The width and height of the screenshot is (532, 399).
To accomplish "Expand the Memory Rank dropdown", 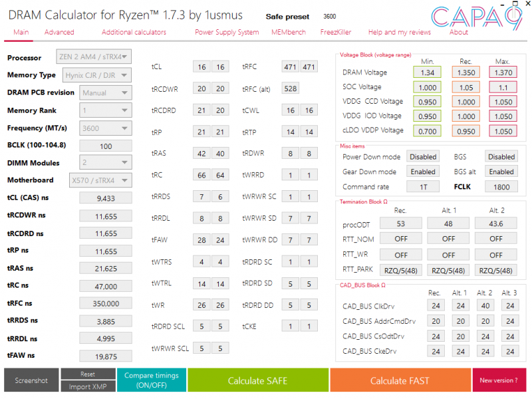I will tap(106, 110).
